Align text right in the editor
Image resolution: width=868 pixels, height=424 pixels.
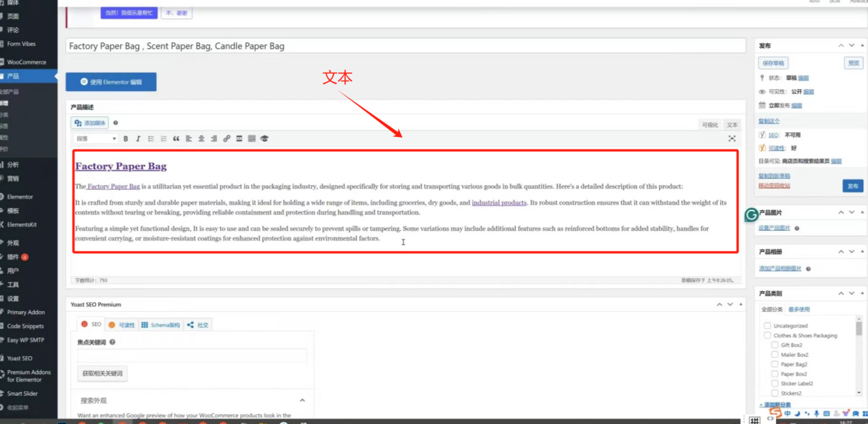tap(214, 138)
